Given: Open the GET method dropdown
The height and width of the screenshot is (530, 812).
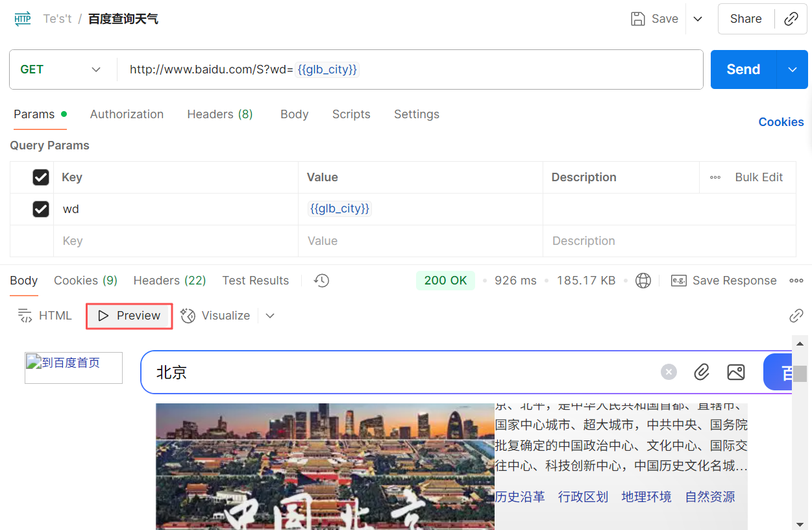Looking at the screenshot, I should click(62, 69).
